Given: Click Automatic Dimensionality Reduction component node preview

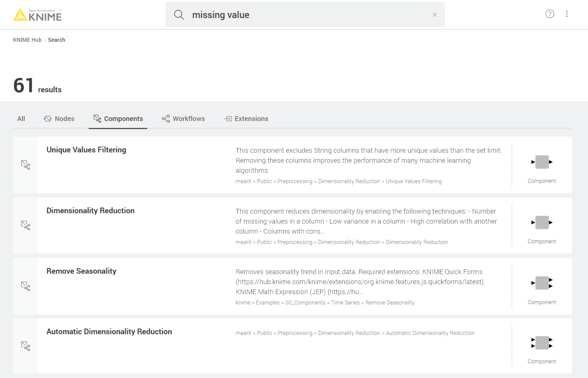Looking at the screenshot, I should (542, 342).
